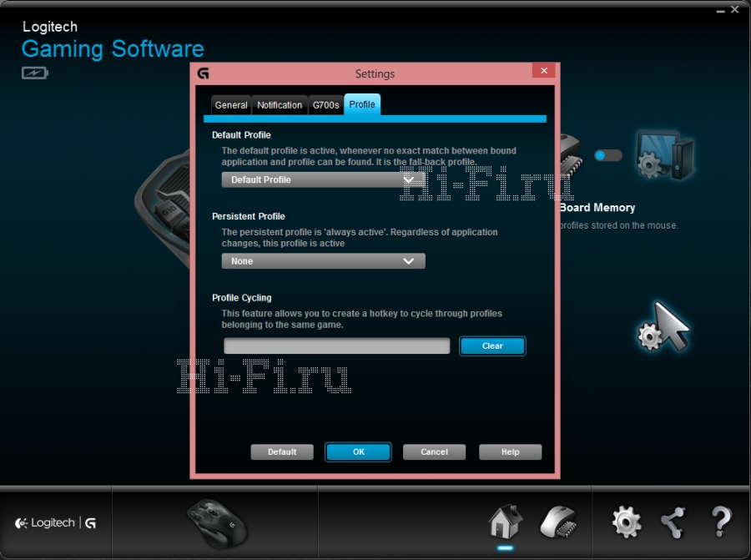Open Help question mark icon

coord(722,522)
